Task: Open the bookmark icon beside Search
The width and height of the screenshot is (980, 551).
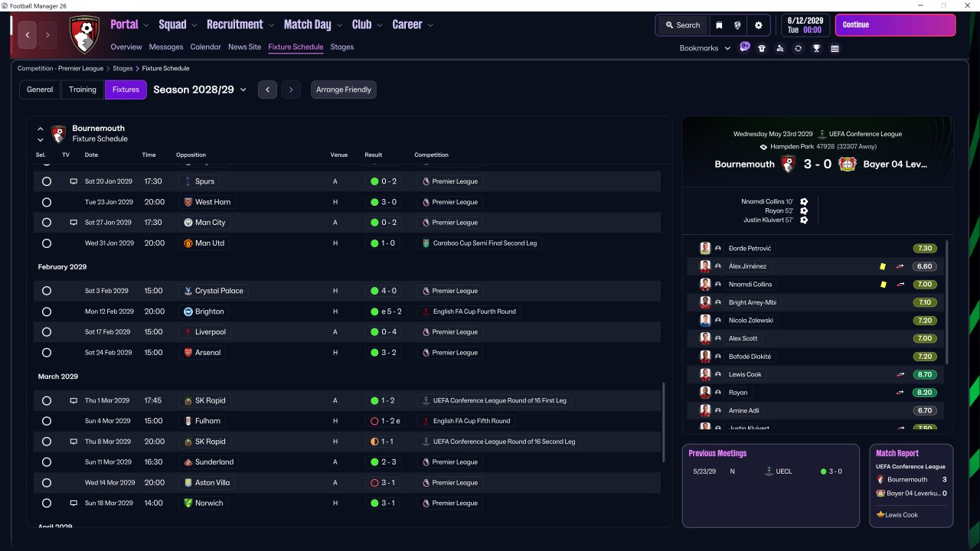Action: point(719,25)
